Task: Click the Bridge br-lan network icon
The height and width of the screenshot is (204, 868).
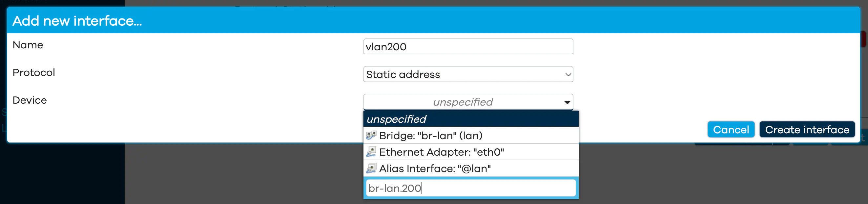Action: pos(371,136)
